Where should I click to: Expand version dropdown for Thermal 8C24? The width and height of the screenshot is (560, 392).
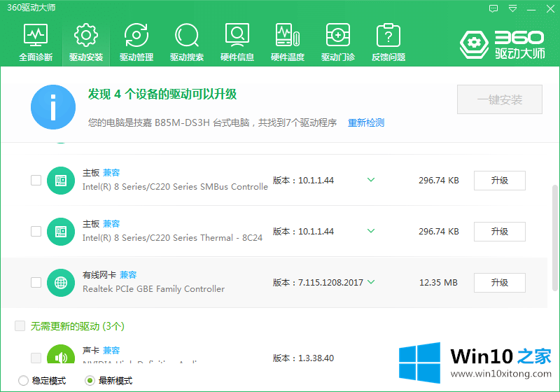click(x=371, y=230)
